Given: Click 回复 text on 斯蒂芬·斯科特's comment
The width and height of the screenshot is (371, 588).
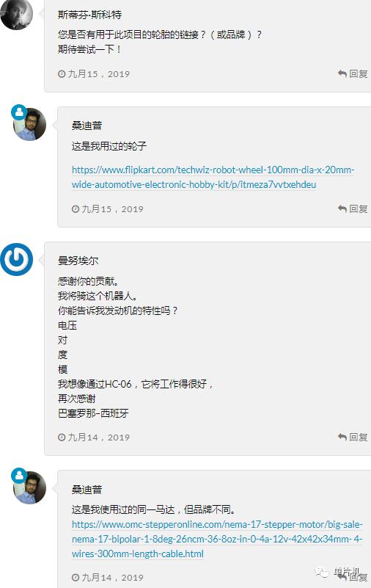Looking at the screenshot, I should 359,73.
